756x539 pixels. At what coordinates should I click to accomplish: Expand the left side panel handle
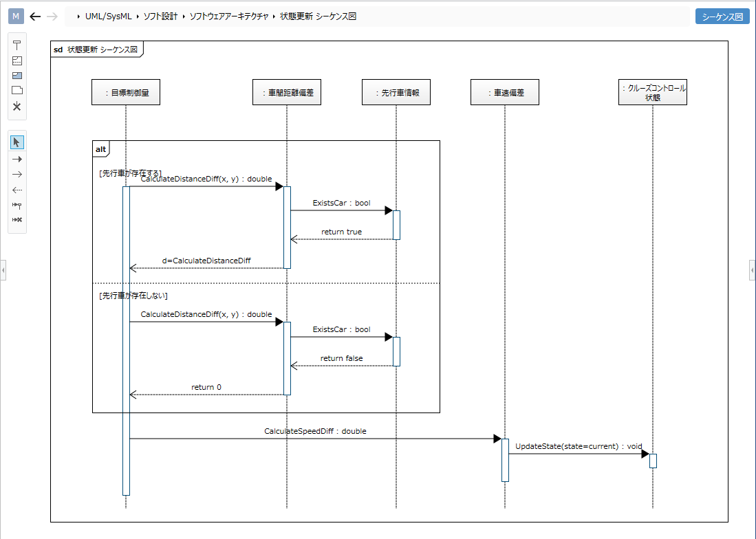tap(3, 270)
